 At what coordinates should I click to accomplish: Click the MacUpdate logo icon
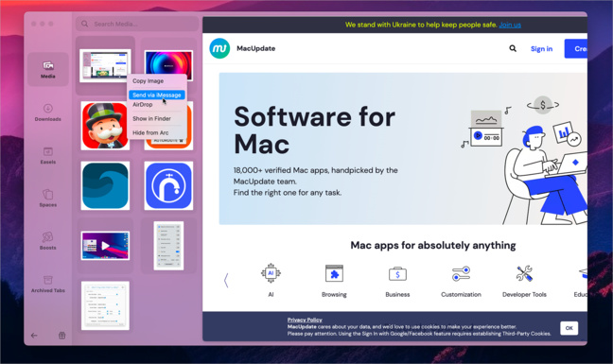coord(219,48)
